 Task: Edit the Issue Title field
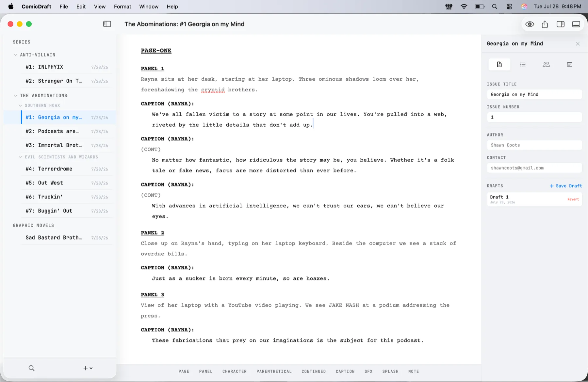coord(534,94)
